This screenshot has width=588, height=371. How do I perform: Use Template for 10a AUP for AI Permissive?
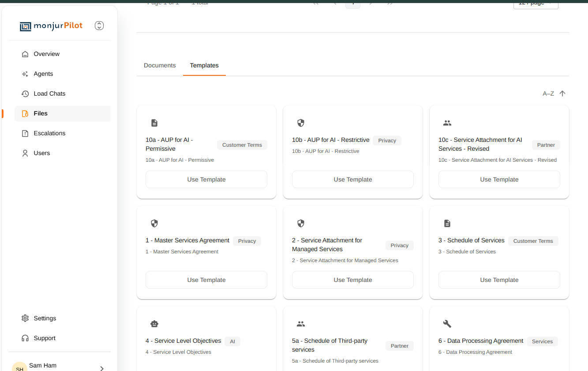(x=206, y=179)
